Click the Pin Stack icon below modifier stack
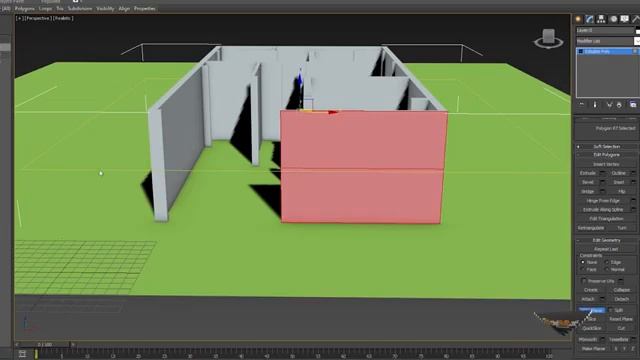Image resolution: width=640 pixels, height=360 pixels. pos(582,105)
